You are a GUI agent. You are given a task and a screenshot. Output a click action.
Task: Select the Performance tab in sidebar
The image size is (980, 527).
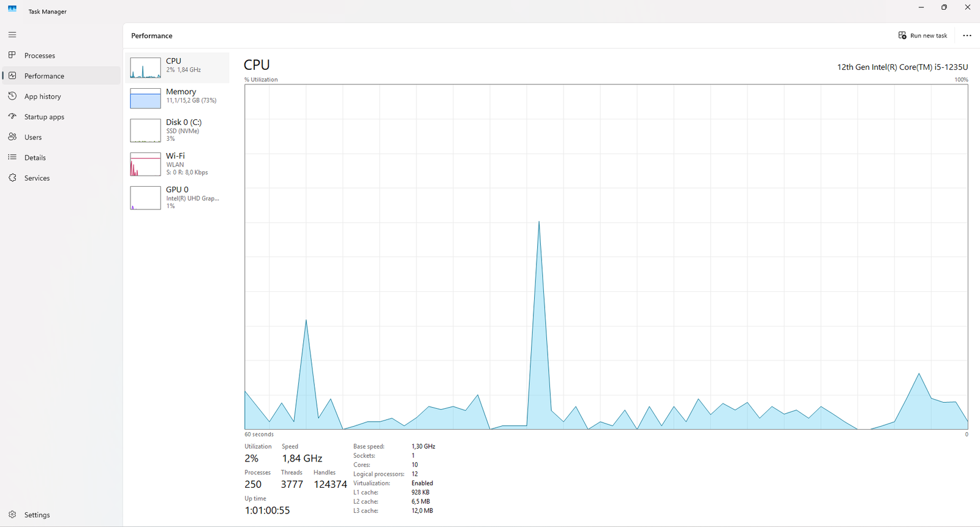tap(44, 76)
